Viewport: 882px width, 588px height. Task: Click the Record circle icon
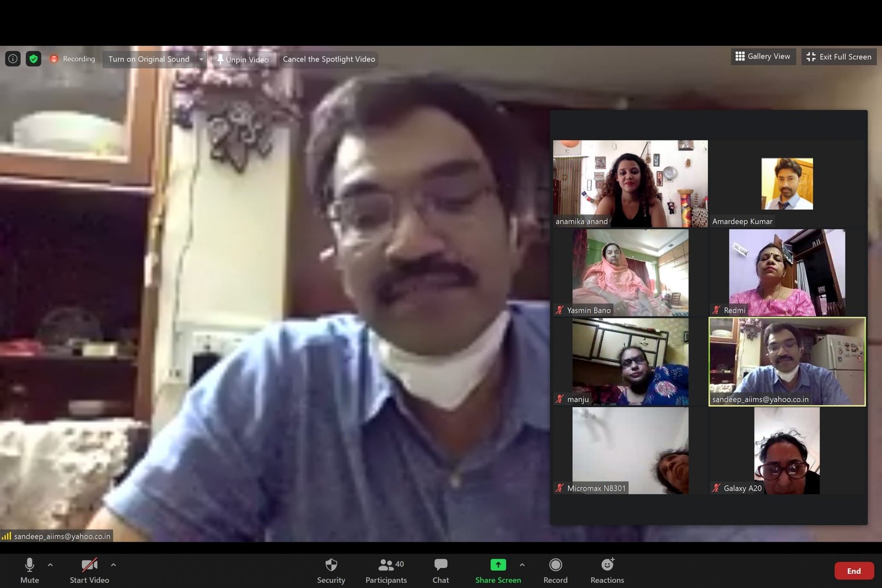(x=555, y=565)
